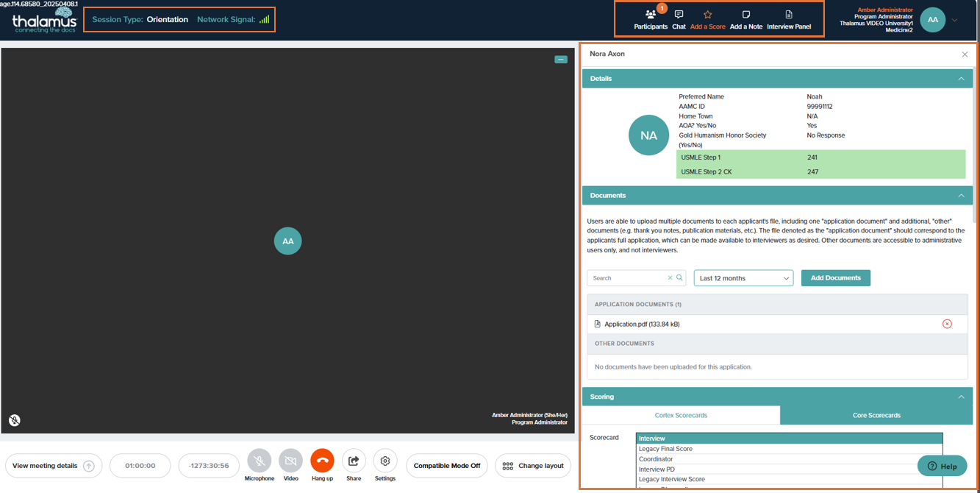
Task: Click the AA user avatar in header
Action: (x=932, y=20)
